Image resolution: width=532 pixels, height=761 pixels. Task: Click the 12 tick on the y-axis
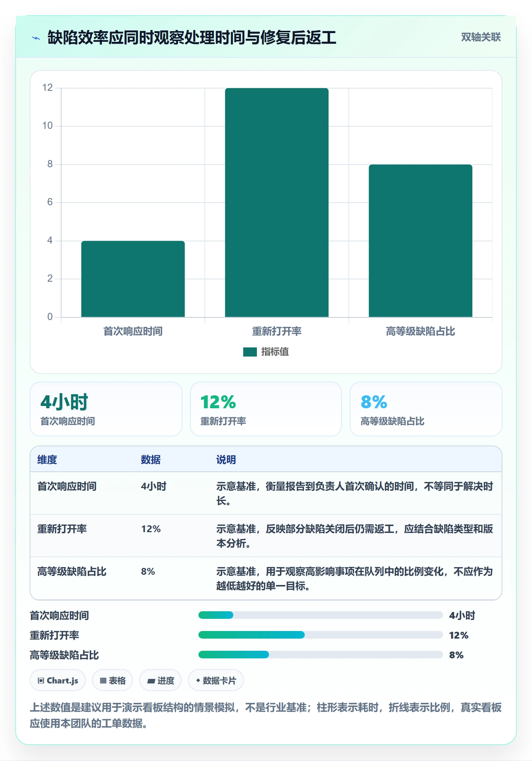click(x=47, y=88)
